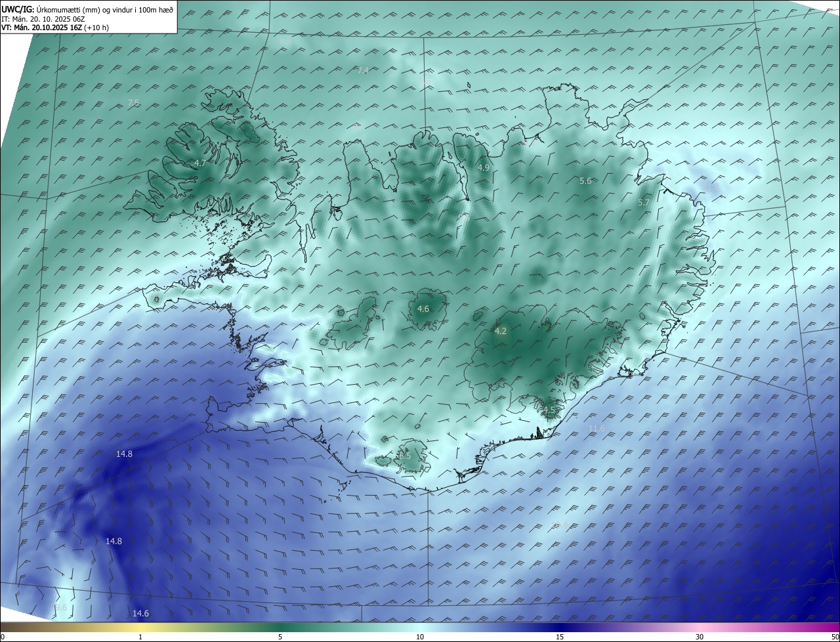Click the 10 tick on the color scale

click(x=420, y=637)
